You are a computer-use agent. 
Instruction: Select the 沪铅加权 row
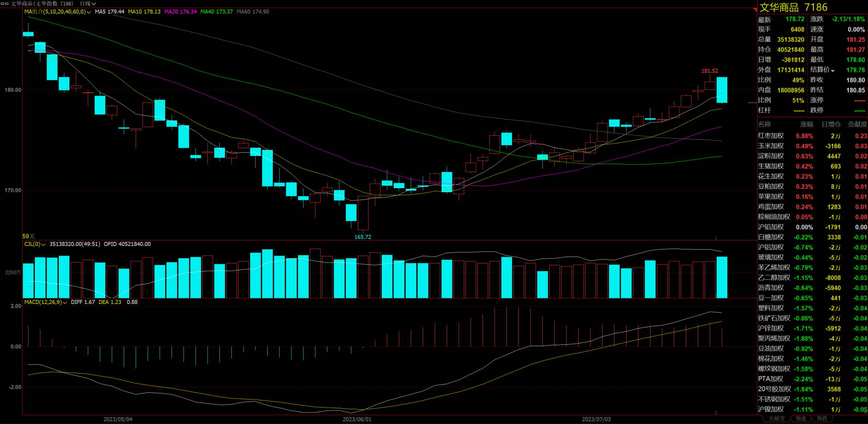pyautogui.click(x=812, y=227)
